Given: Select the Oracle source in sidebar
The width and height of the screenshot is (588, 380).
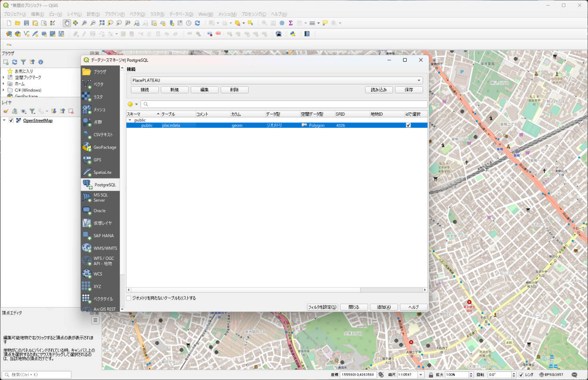Looking at the screenshot, I should [100, 210].
